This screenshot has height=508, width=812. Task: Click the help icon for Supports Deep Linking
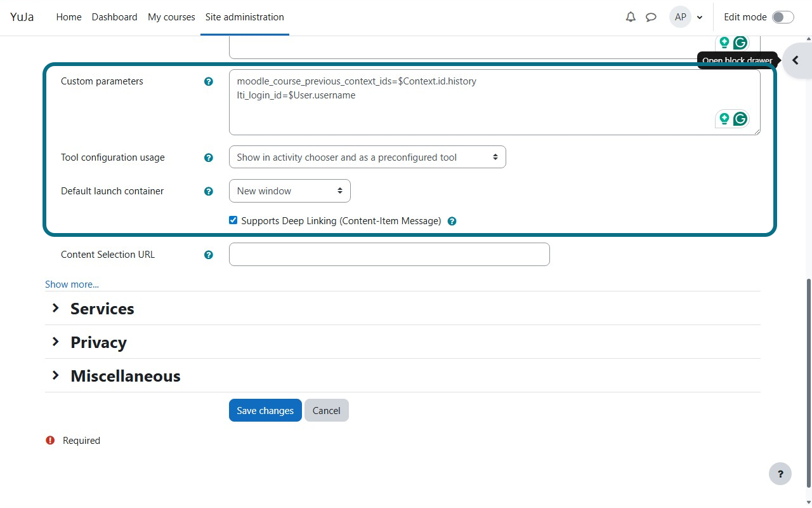452,222
